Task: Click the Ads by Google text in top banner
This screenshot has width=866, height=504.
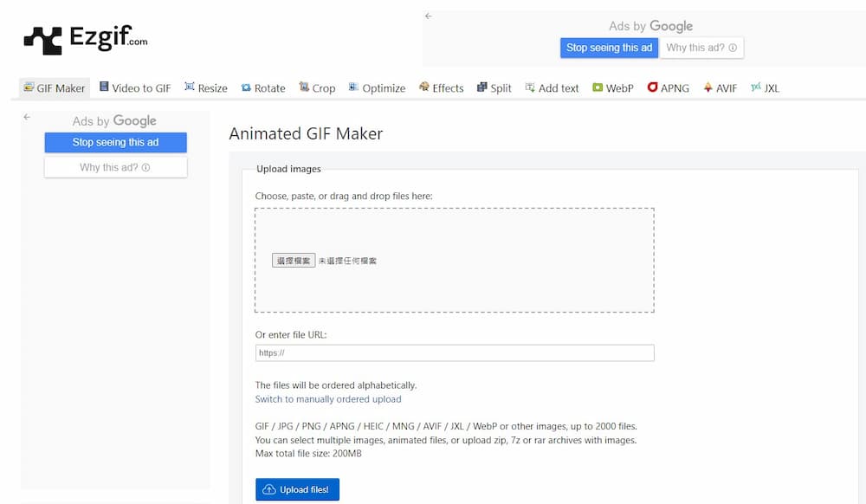Action: [x=650, y=26]
